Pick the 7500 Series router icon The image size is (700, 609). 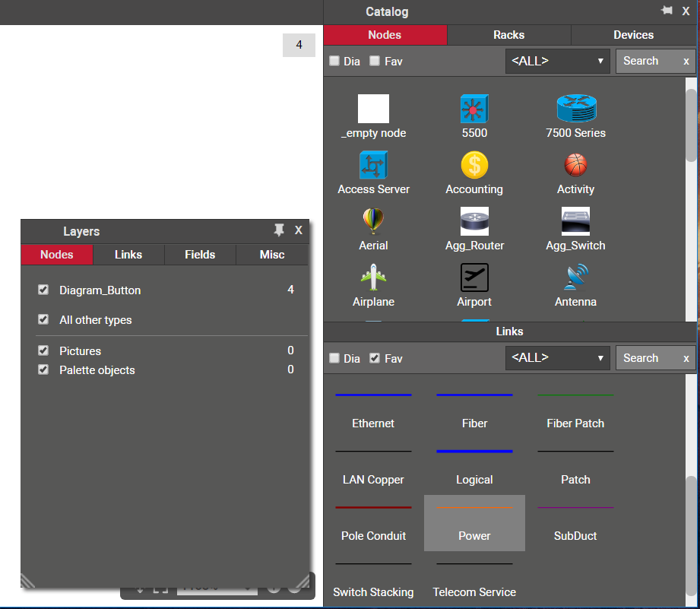[x=575, y=109]
